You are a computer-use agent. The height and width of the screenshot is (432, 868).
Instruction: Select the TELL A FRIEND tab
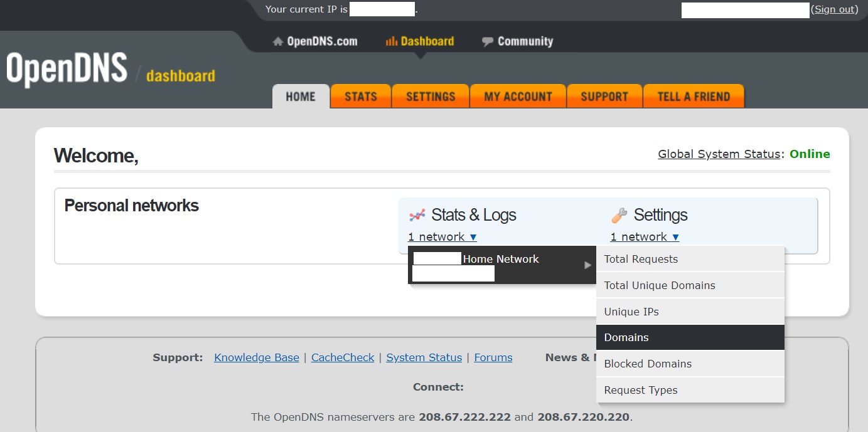click(694, 97)
